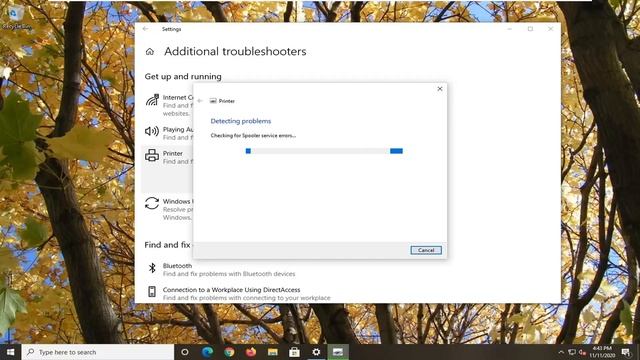640x360 pixels.
Task: Click the 'Additional troubleshooters' page title
Action: tap(235, 51)
